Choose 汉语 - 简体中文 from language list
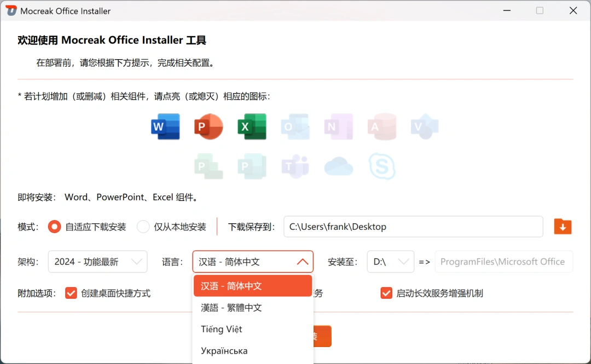591x364 pixels. [253, 286]
